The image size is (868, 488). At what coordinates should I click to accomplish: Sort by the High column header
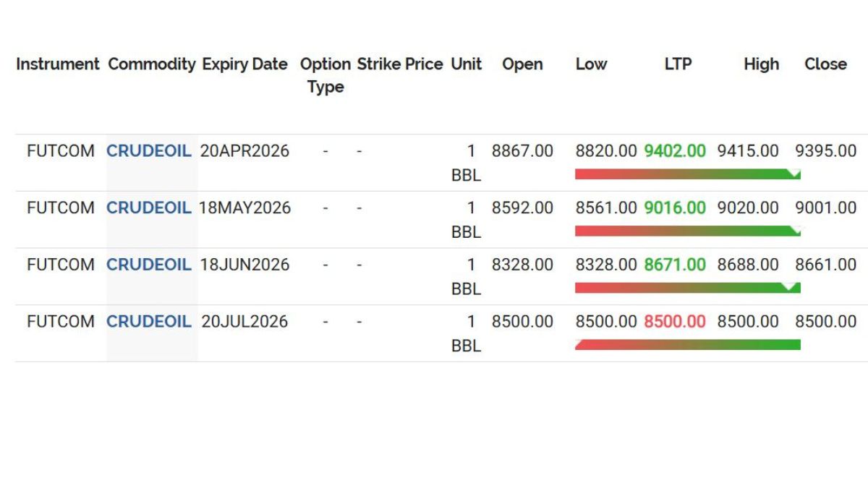pyautogui.click(x=761, y=64)
